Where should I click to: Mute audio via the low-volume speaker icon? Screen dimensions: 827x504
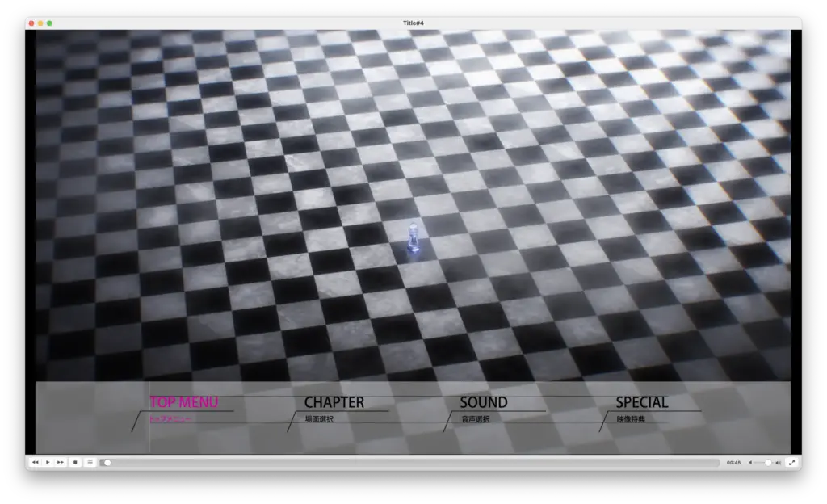(x=749, y=463)
